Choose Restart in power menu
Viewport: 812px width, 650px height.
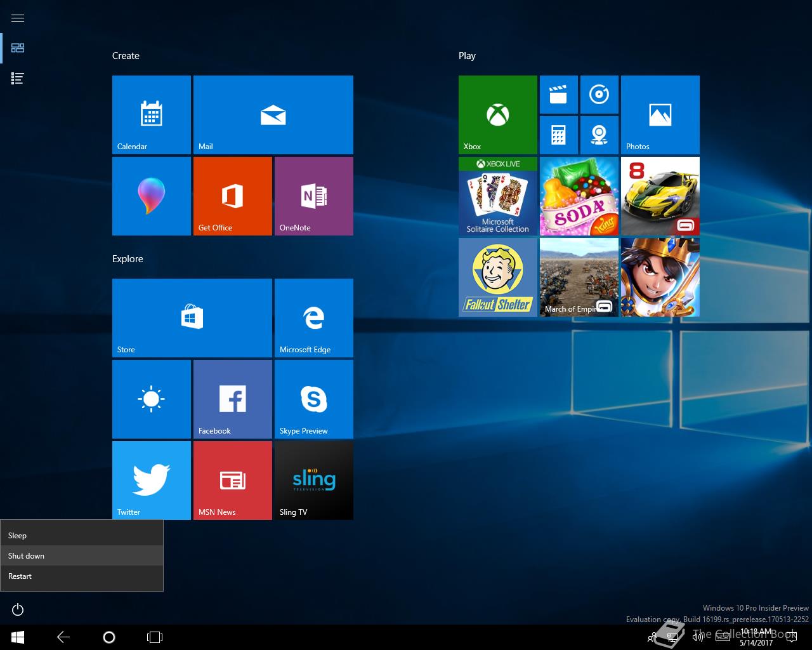pyautogui.click(x=82, y=576)
